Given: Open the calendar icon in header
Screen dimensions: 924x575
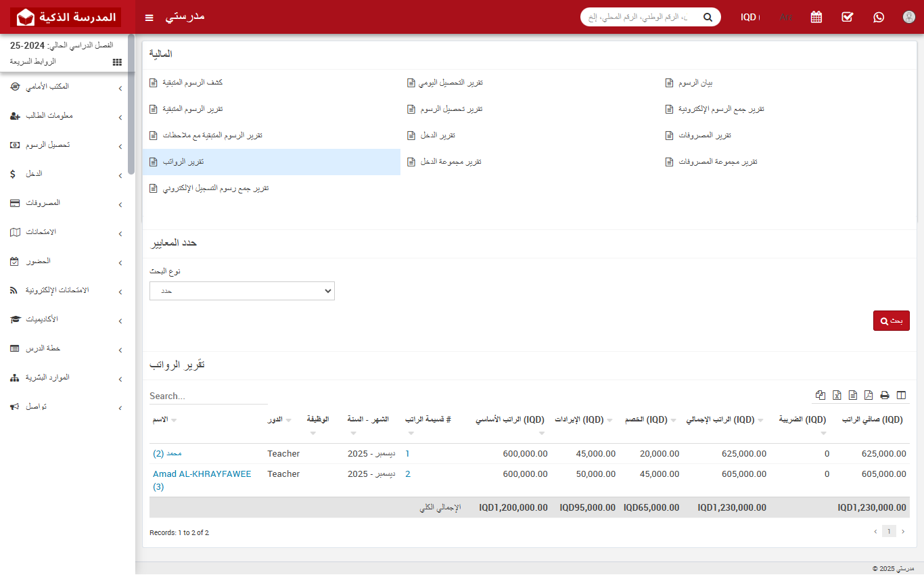Looking at the screenshot, I should tap(816, 17).
